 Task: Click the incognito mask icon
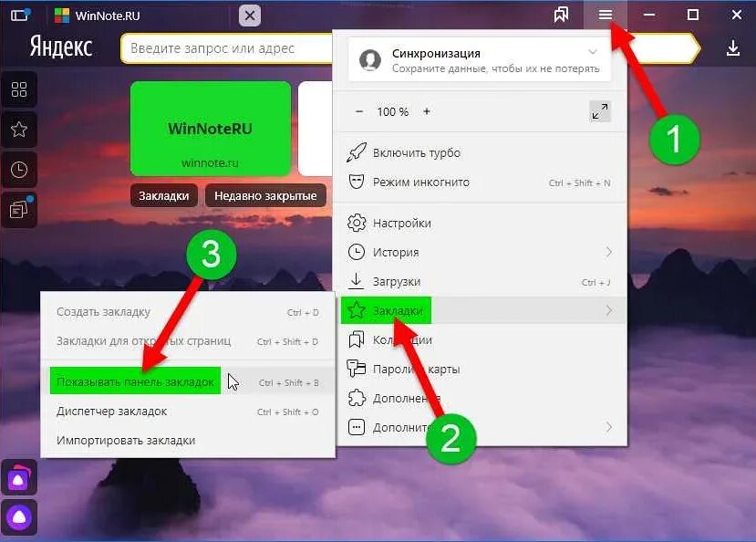click(357, 182)
